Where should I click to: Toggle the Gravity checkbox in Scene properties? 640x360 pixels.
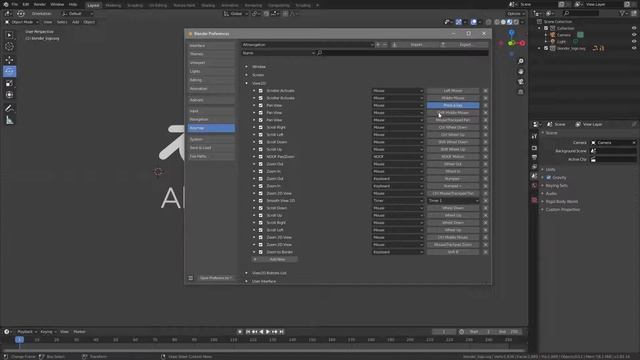(549, 178)
